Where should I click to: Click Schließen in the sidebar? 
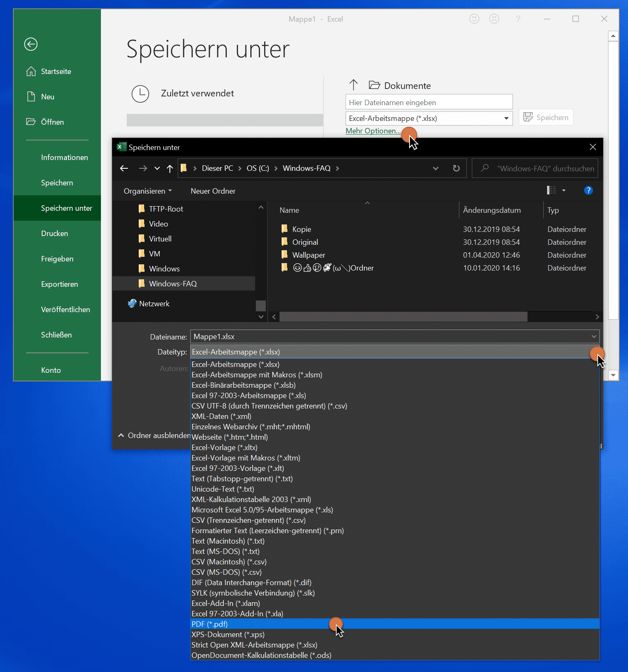pos(56,335)
